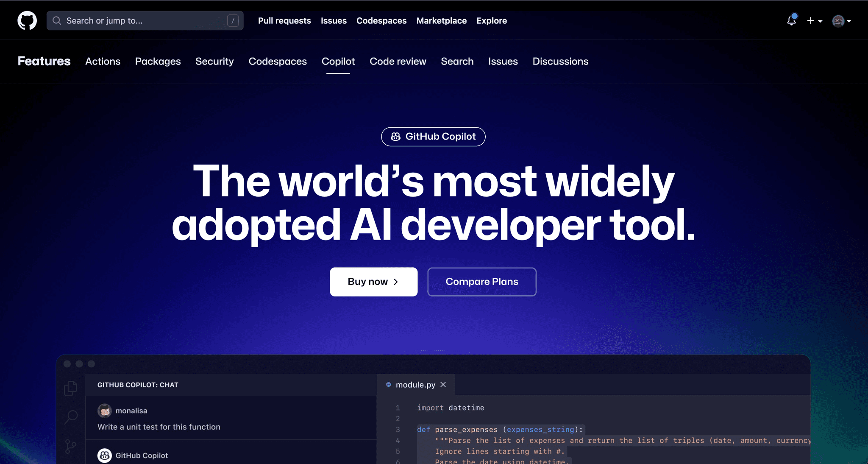Select the Copilot features tab
This screenshot has height=464, width=868.
coord(338,61)
